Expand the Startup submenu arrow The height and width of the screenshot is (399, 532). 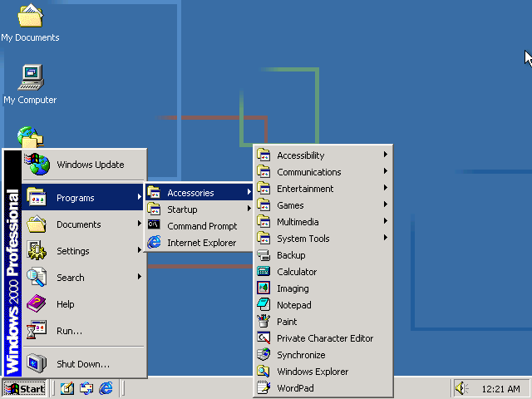click(x=249, y=209)
